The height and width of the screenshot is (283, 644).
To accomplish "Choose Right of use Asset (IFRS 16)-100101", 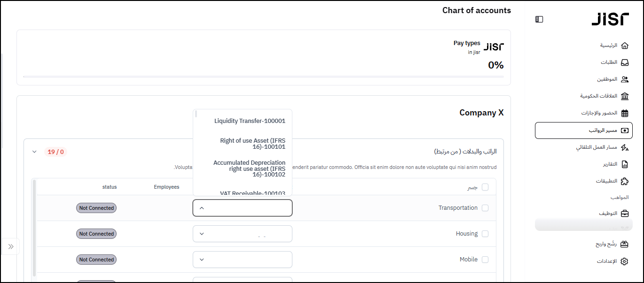I will pos(252,144).
